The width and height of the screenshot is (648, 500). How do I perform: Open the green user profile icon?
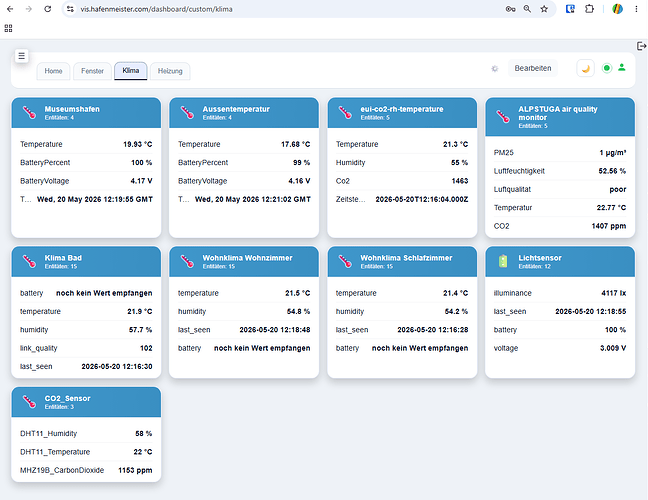622,67
